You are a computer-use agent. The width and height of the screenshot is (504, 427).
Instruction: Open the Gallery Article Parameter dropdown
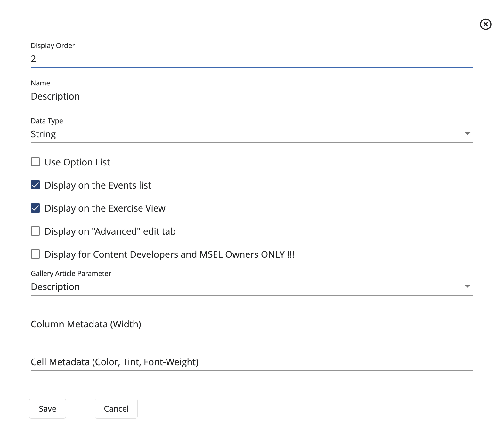251,287
